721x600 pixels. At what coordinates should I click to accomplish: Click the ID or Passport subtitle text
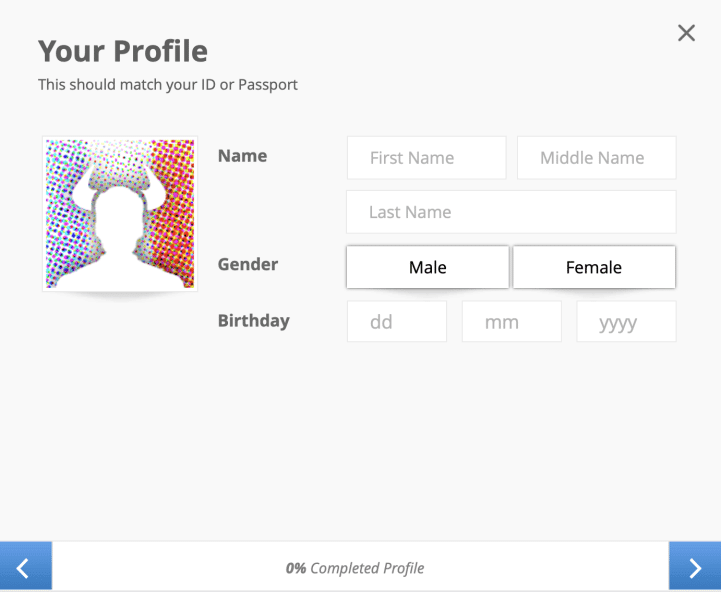pyautogui.click(x=168, y=85)
